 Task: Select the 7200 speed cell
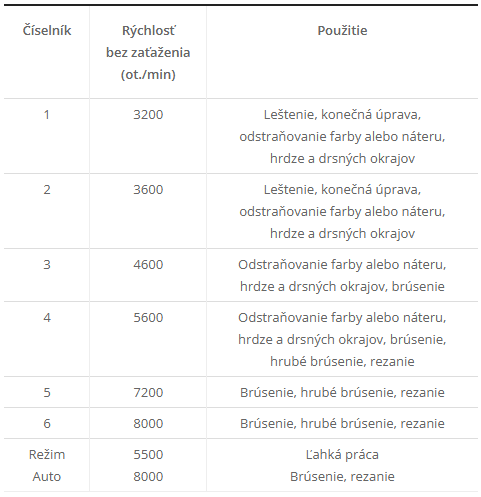pyautogui.click(x=148, y=393)
